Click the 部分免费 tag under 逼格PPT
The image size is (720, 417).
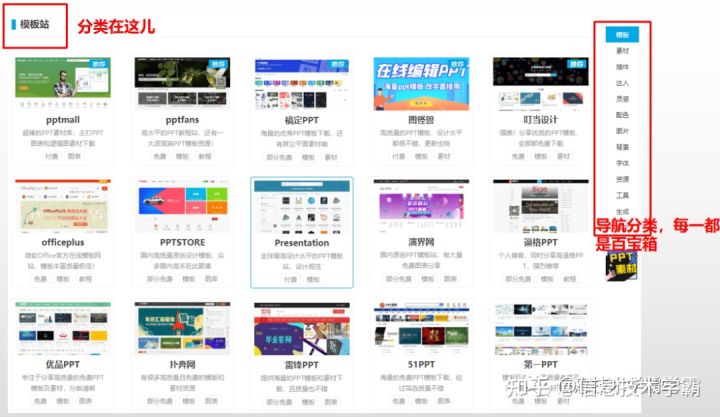518,279
